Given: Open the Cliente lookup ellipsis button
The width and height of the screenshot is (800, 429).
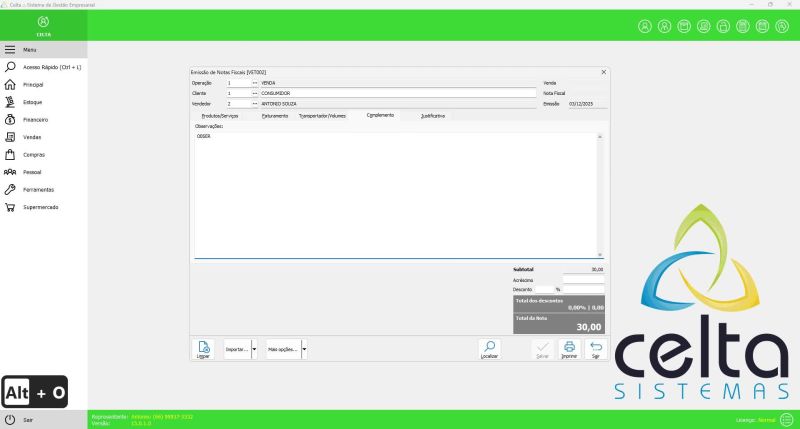Looking at the screenshot, I should tap(255, 93).
